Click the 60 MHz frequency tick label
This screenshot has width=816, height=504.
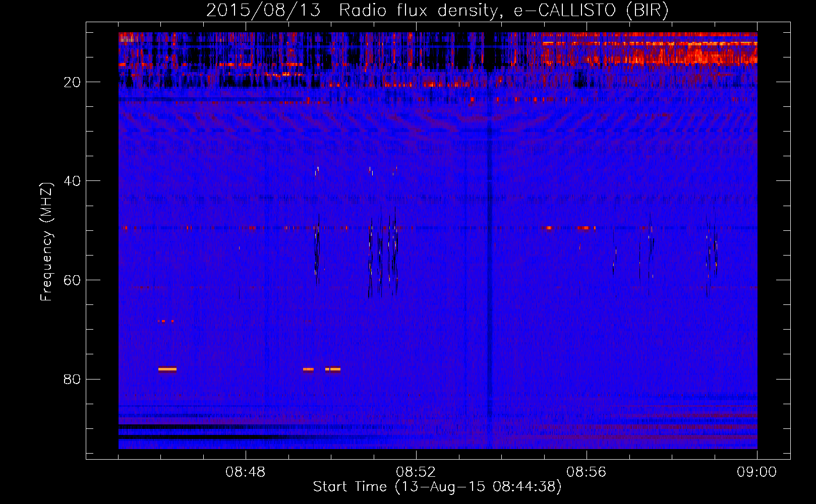tap(72, 280)
